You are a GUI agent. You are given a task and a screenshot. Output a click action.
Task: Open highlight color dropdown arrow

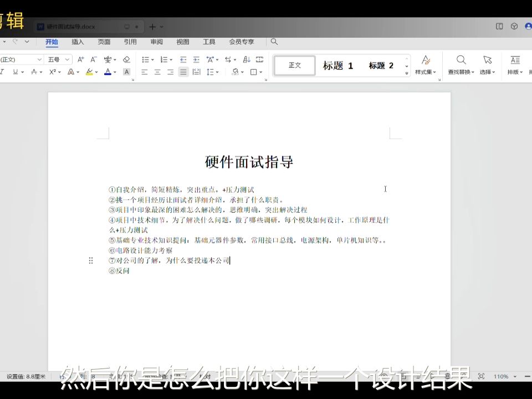[x=96, y=72]
